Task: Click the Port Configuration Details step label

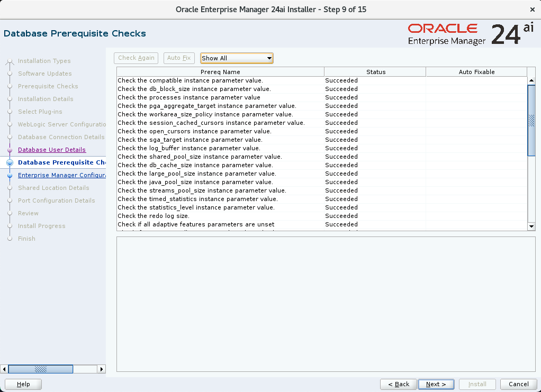Action: [x=56, y=200]
